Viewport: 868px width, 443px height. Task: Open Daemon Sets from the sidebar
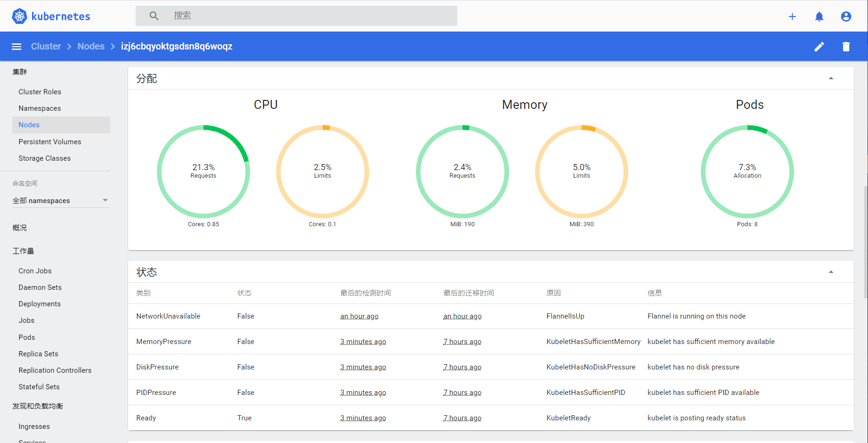(x=40, y=287)
